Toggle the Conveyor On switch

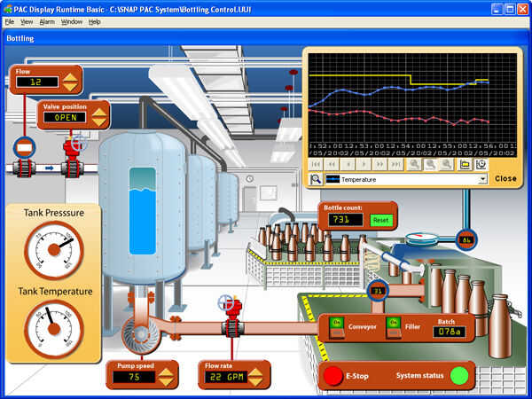pos(337,327)
